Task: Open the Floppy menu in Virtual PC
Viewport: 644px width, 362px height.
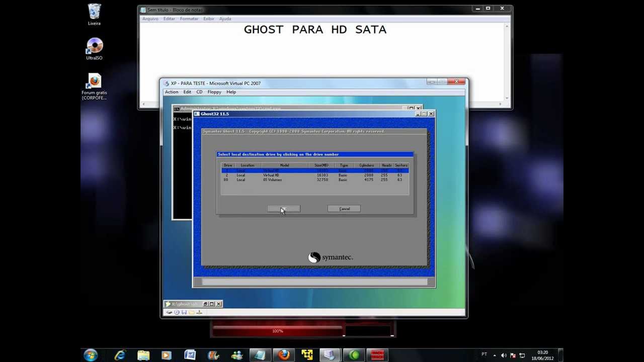Action: (214, 92)
